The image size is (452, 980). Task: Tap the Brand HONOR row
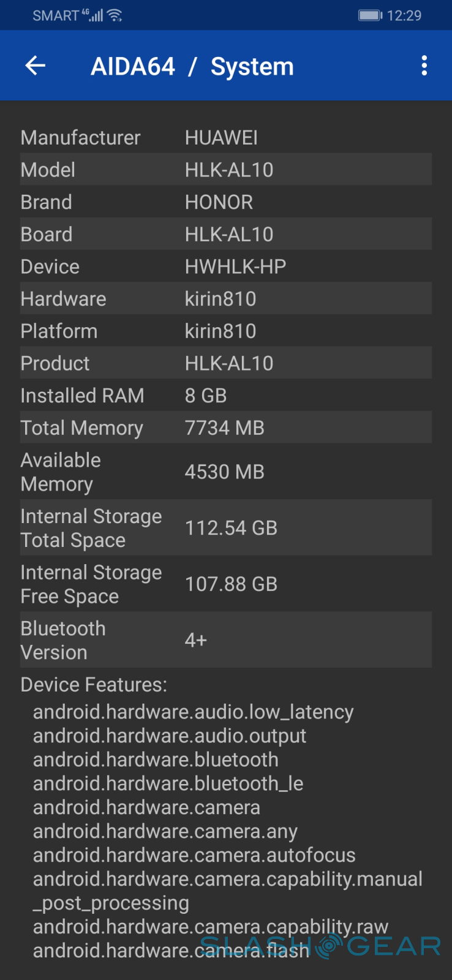point(225,202)
